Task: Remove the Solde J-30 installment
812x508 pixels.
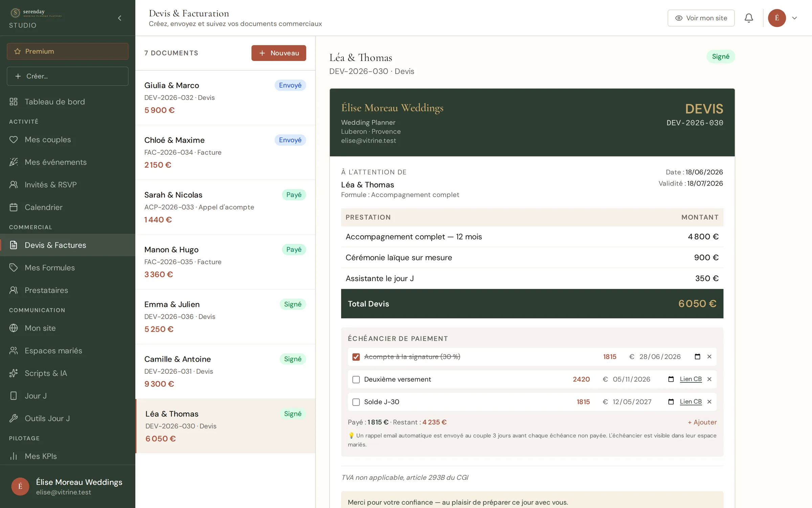Action: pyautogui.click(x=709, y=402)
